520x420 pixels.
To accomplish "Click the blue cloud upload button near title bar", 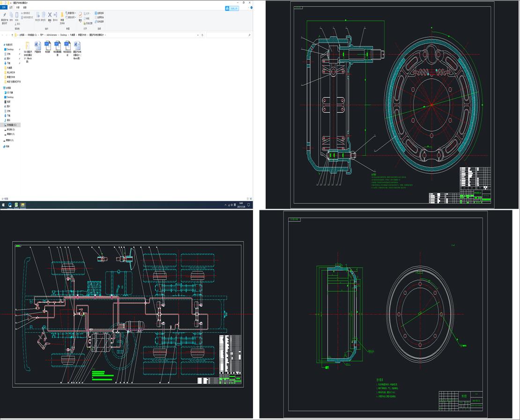I will pos(231,8).
